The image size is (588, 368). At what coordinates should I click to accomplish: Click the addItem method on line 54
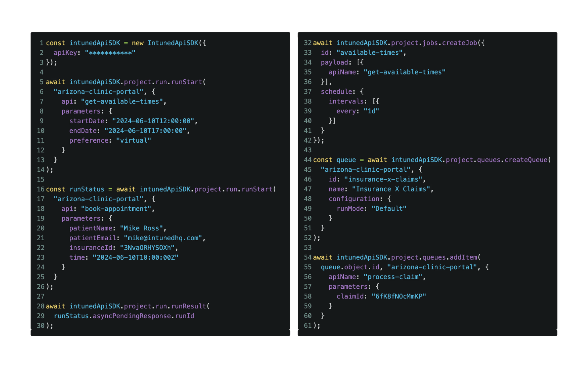(463, 257)
